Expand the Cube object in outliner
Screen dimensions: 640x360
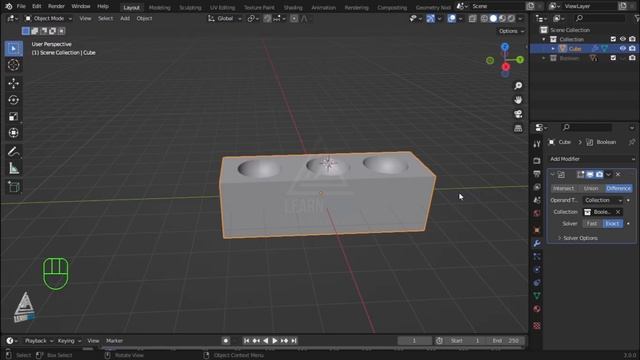(x=553, y=49)
